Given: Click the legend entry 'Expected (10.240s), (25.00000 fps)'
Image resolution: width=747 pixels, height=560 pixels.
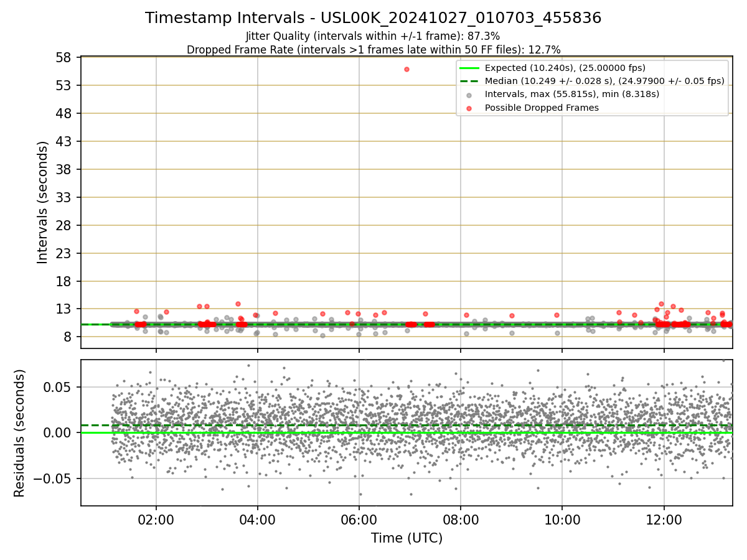Looking at the screenshot, I should [565, 68].
